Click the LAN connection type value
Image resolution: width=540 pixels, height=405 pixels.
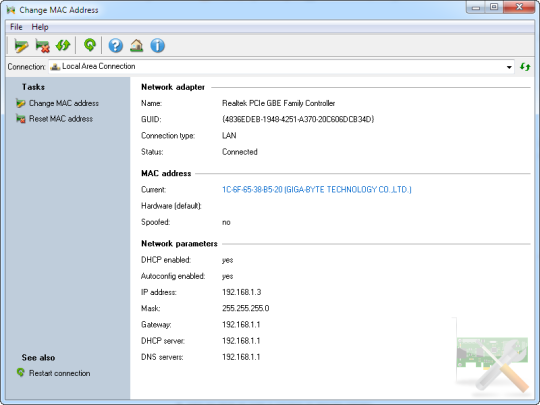229,136
